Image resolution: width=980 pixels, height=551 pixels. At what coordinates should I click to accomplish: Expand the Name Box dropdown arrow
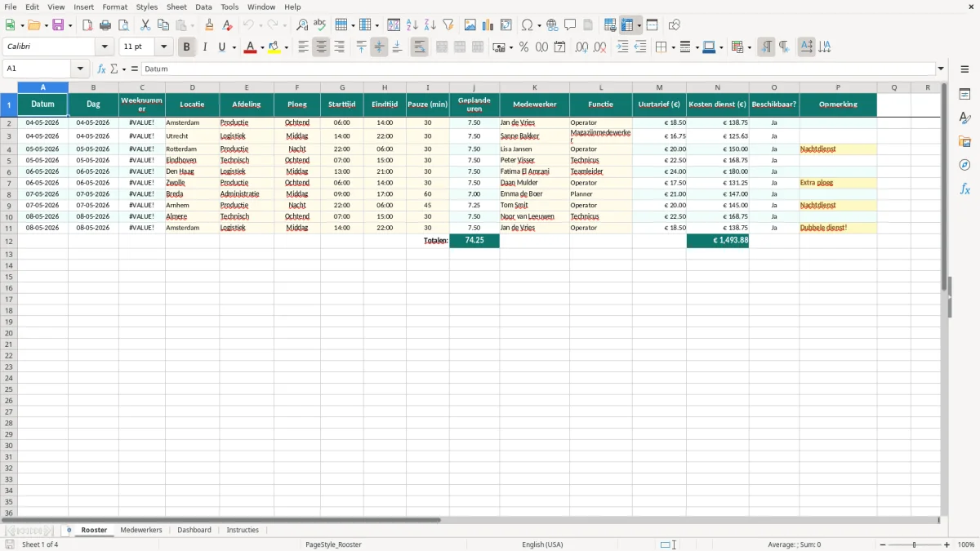(80, 69)
